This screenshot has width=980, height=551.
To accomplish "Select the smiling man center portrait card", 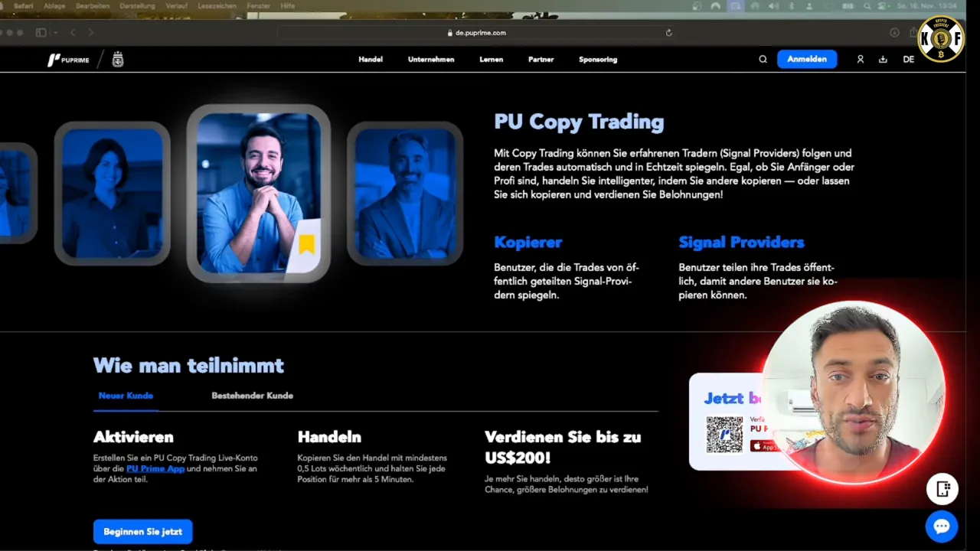I will coord(259,194).
